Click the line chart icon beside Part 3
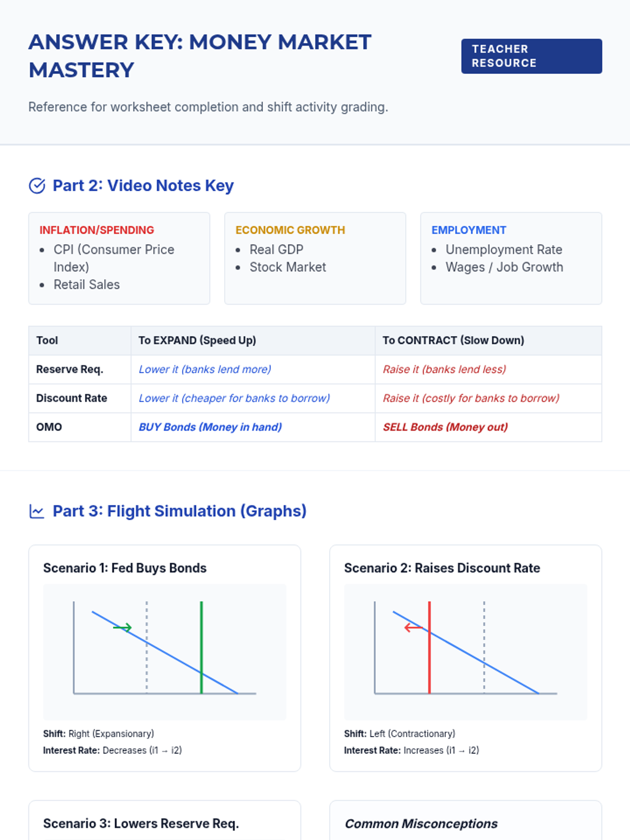630x840 pixels. [37, 511]
